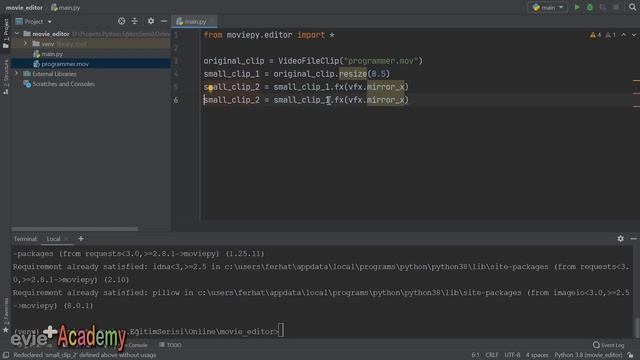Image resolution: width=640 pixels, height=360 pixels.
Task: Expand External Libraries node
Action: tap(17, 74)
